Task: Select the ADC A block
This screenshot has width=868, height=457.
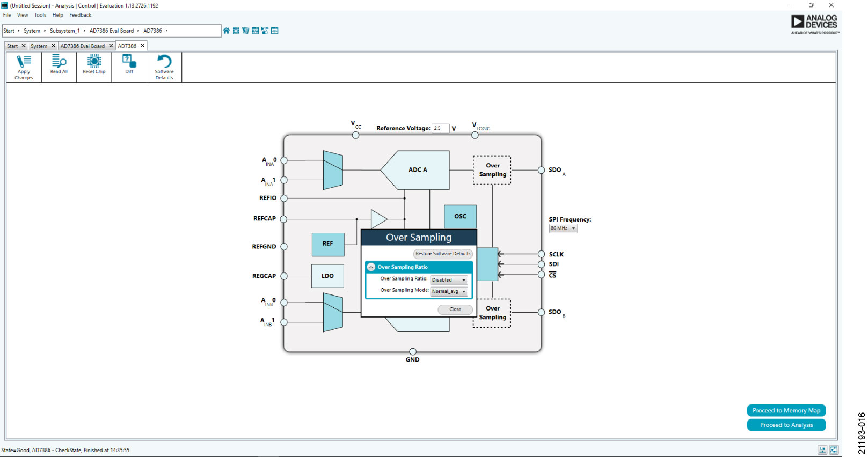Action: tap(418, 170)
